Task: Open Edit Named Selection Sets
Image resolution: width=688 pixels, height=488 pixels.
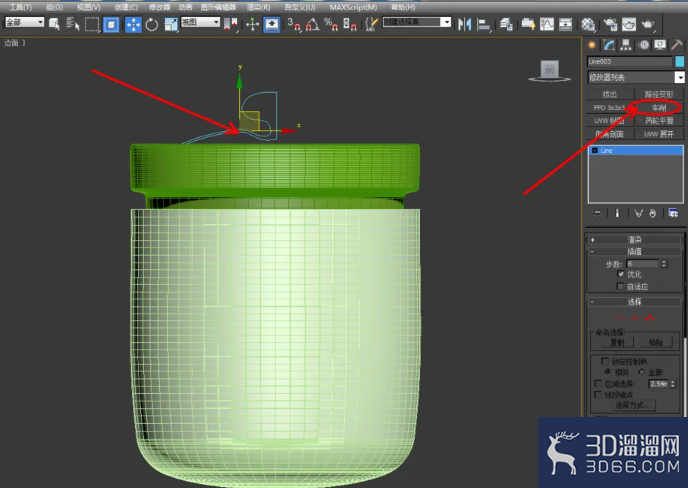Action: [x=371, y=24]
